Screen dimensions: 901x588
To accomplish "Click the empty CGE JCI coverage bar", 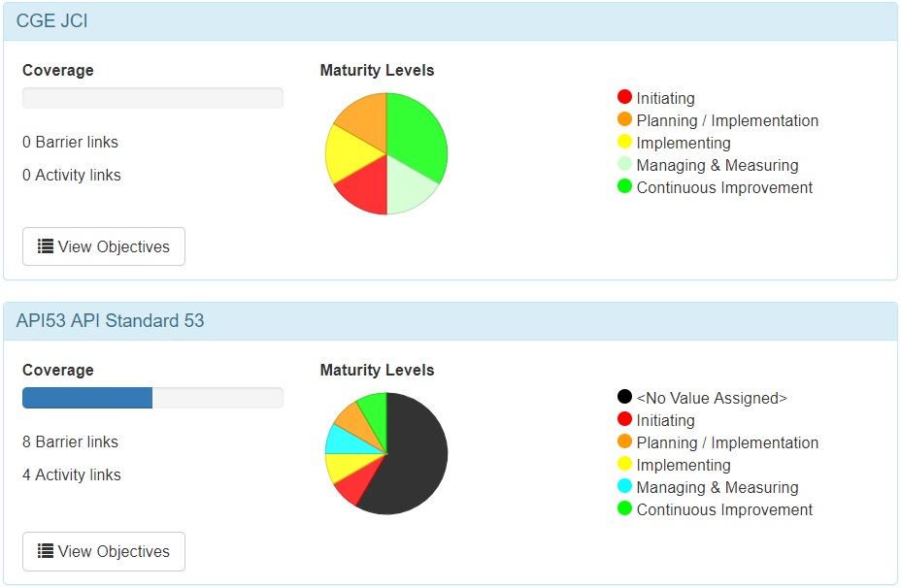I will coord(152,98).
